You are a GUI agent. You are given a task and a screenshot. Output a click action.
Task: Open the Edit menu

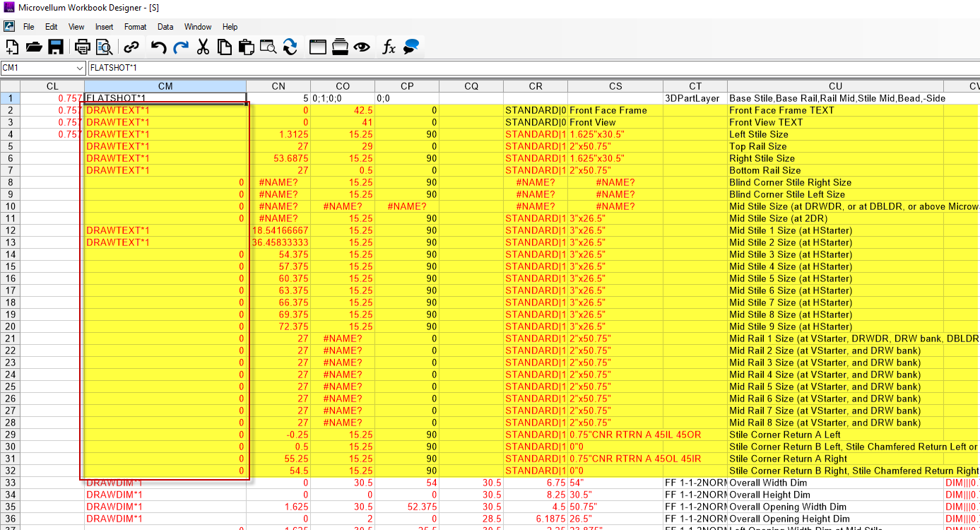point(52,27)
